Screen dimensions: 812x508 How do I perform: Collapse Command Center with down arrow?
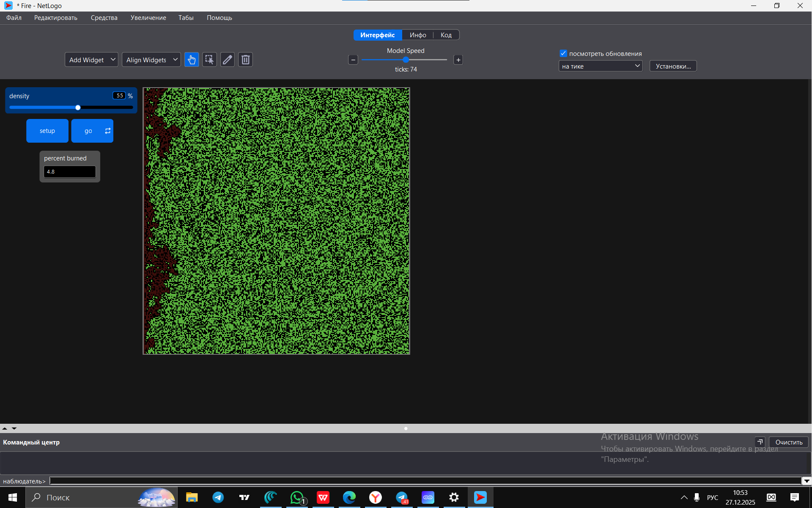click(x=14, y=428)
